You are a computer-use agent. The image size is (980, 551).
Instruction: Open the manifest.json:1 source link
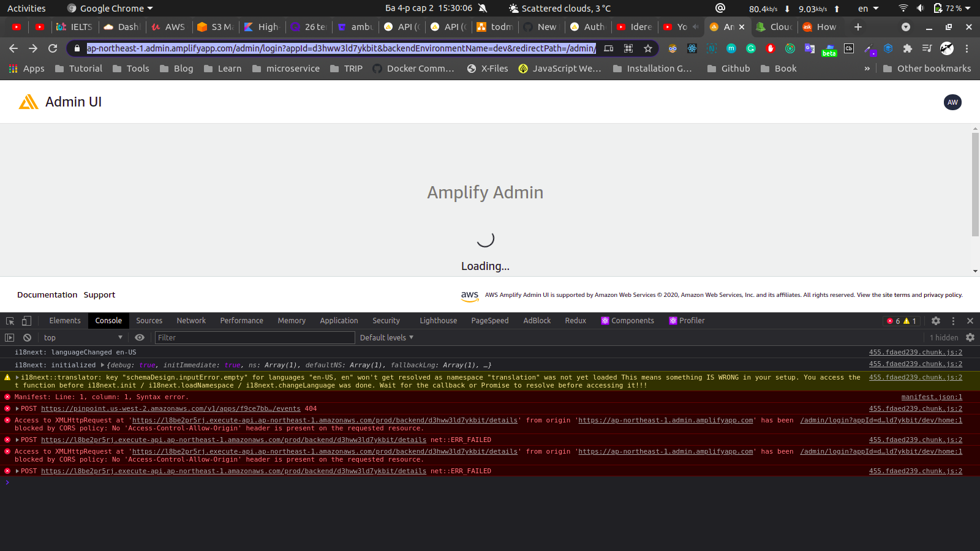tap(932, 397)
